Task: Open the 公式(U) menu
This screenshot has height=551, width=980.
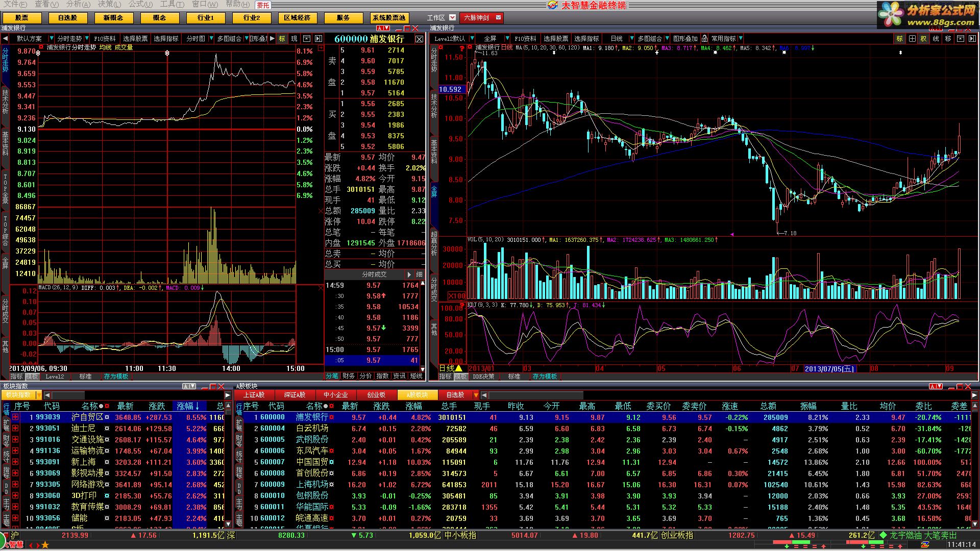Action: 140,4
